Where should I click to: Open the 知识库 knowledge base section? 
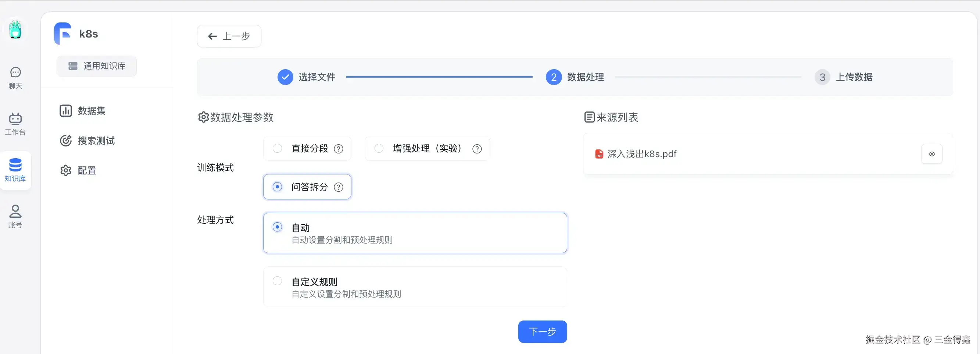click(15, 170)
